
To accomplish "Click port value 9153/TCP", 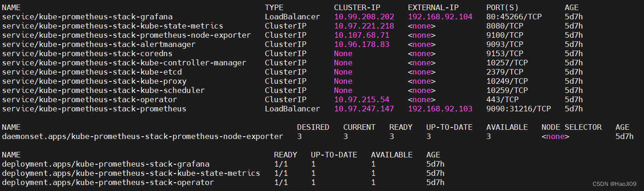I will tap(505, 53).
